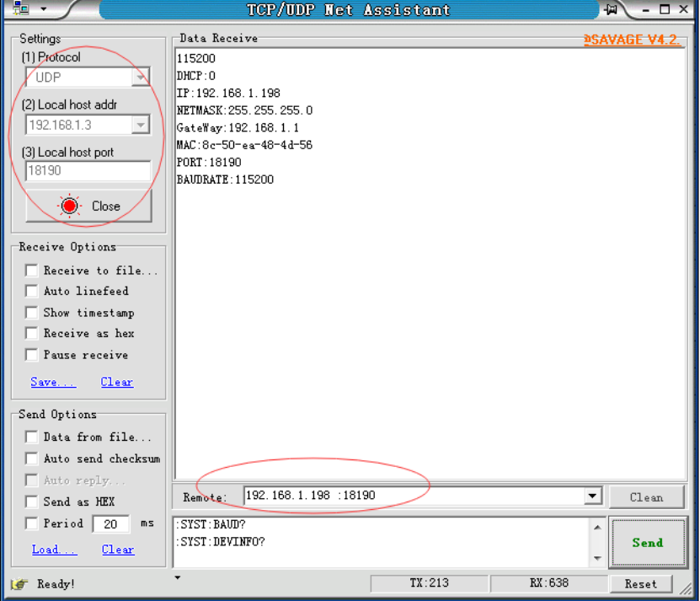Click the MAC:8c-50-ea-48-4d-56 line

(244, 145)
